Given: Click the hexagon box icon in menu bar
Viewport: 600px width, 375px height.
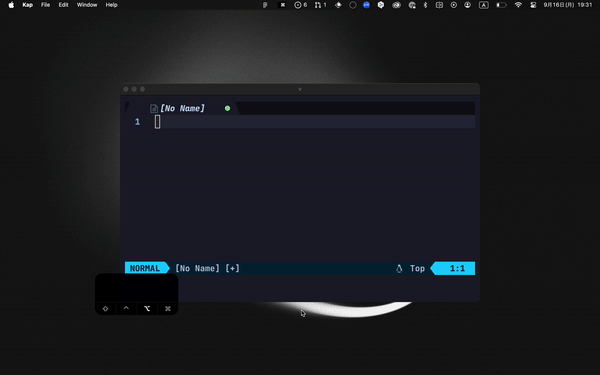Looking at the screenshot, I should coord(381,5).
